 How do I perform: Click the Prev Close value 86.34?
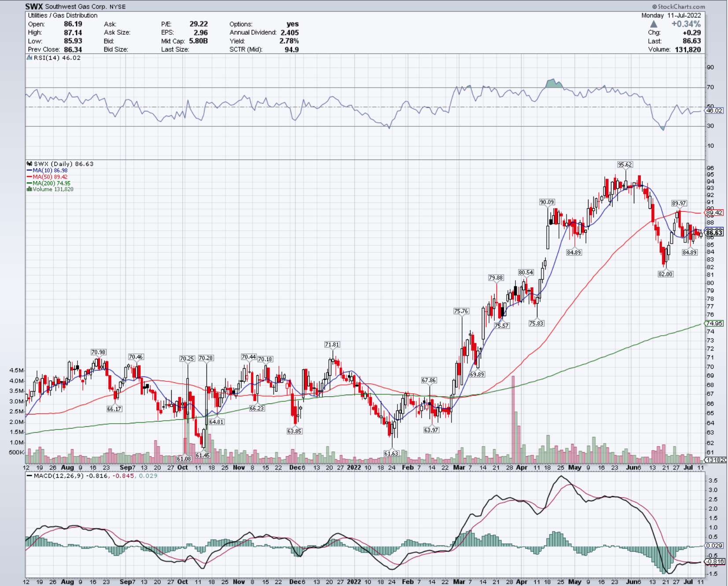point(73,49)
